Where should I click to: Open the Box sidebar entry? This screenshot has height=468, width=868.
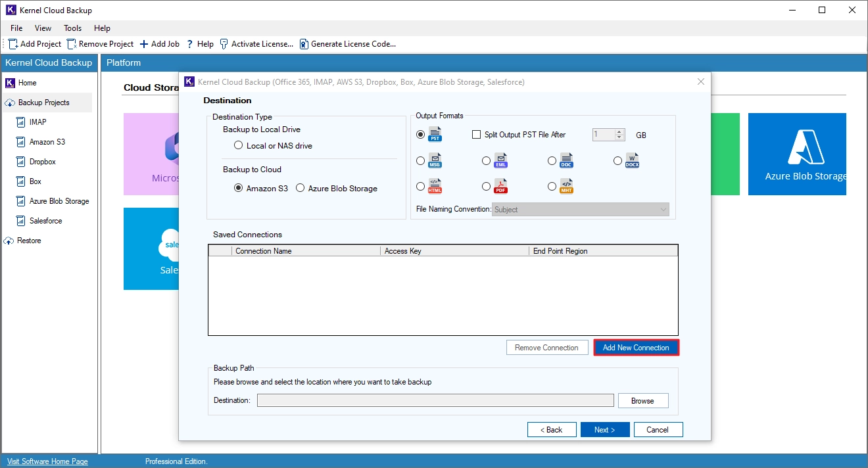coord(28,181)
